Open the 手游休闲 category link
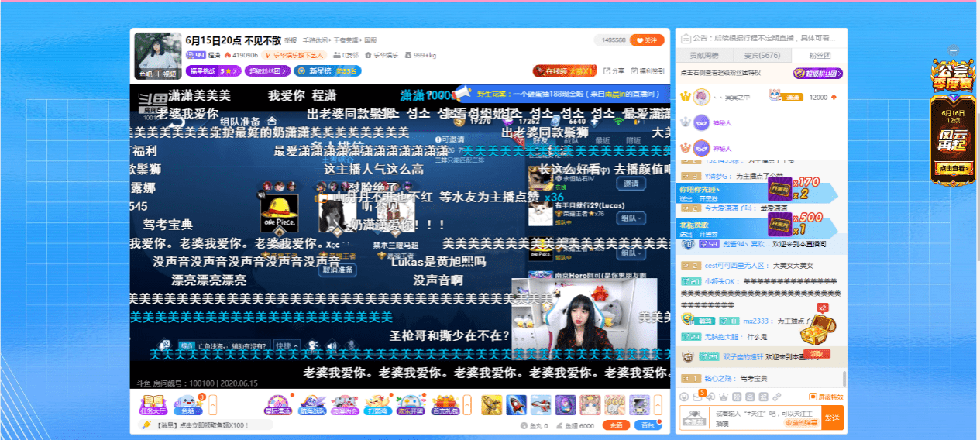Image resolution: width=980 pixels, height=440 pixels. click(315, 40)
